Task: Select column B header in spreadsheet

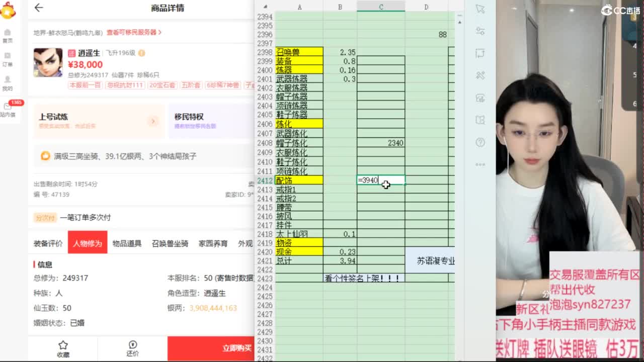Action: [340, 7]
